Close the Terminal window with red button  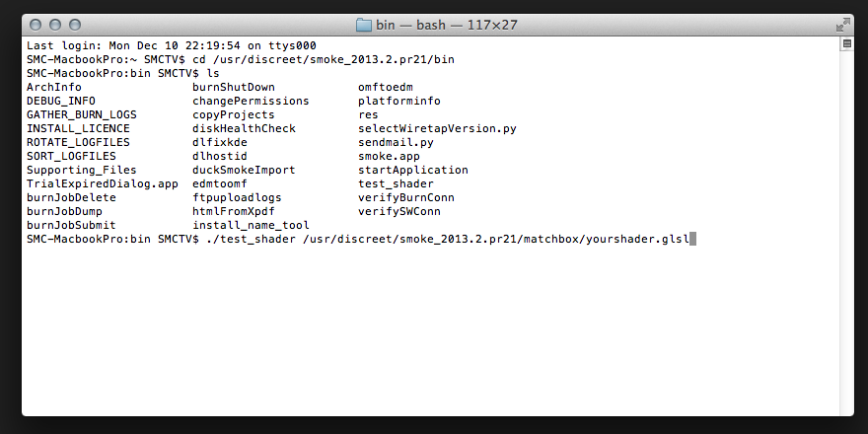(36, 24)
